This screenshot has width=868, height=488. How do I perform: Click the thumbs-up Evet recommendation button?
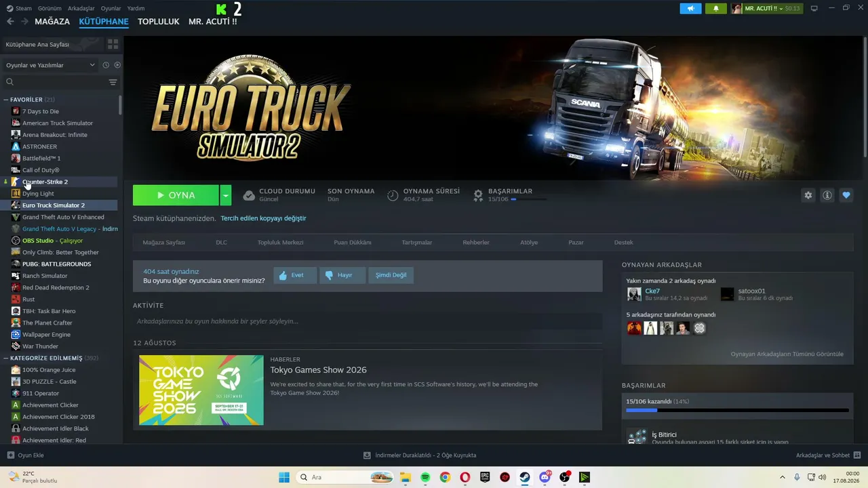(294, 275)
